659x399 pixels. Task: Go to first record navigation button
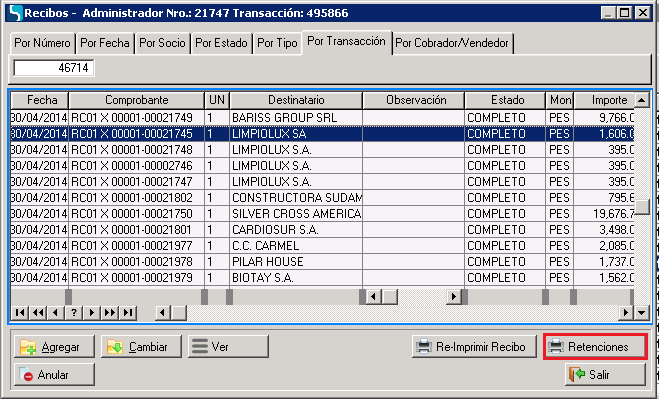pos(20,312)
